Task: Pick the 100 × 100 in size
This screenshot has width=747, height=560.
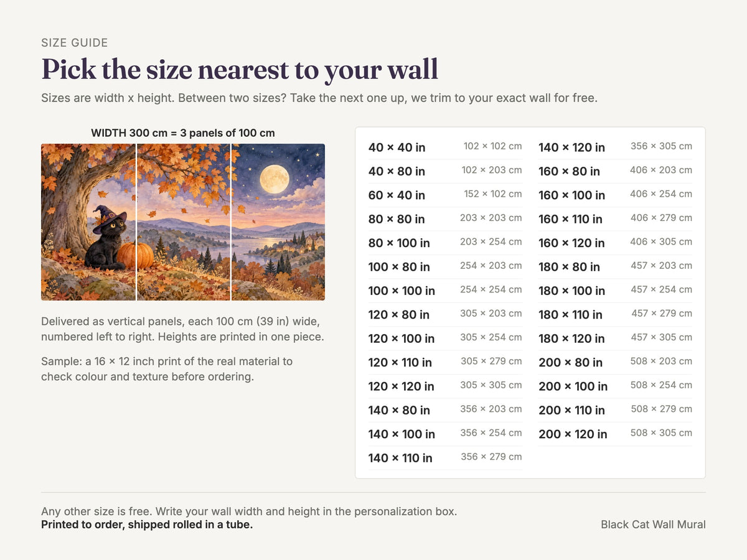Action: [x=445, y=291]
